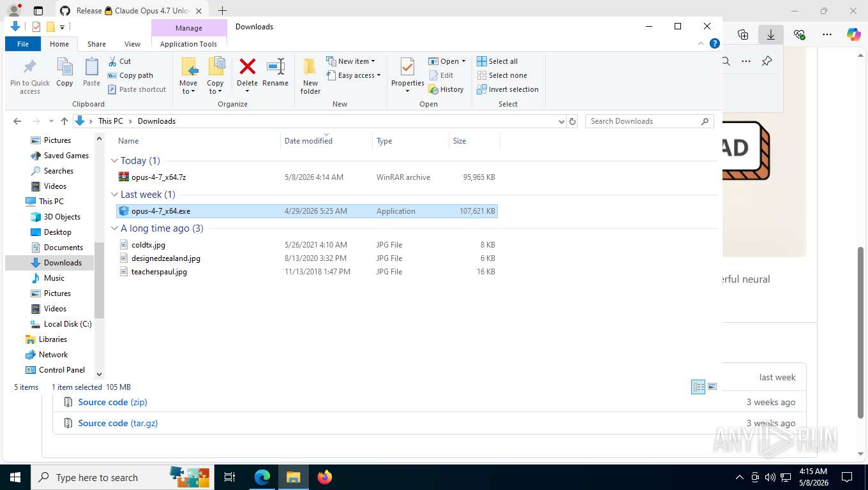Viewport: 868px width, 490px height.
Task: Refresh the Downloads folder
Action: [x=572, y=121]
